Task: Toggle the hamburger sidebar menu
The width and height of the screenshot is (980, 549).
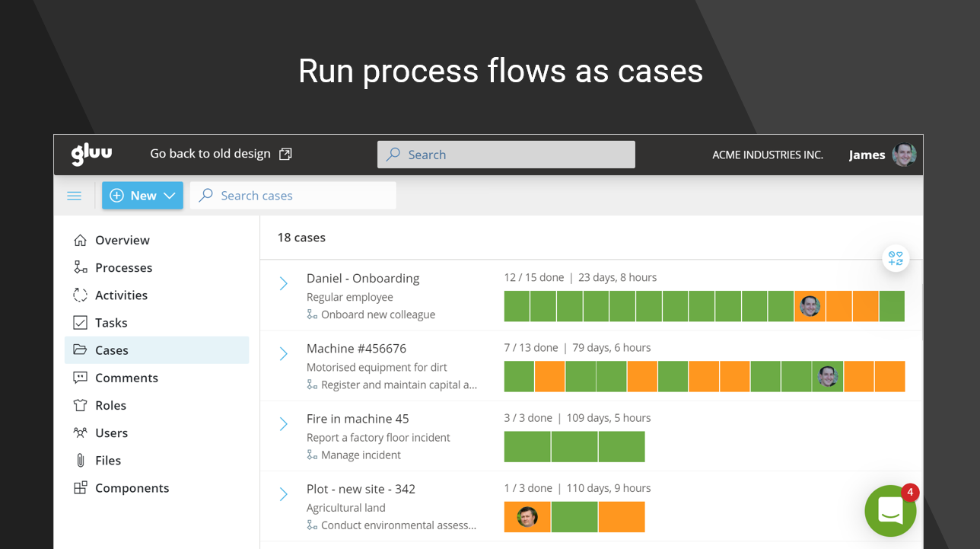Action: [x=75, y=196]
